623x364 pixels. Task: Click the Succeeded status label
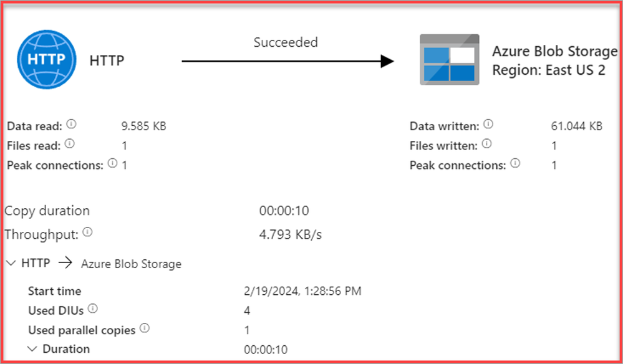point(286,42)
